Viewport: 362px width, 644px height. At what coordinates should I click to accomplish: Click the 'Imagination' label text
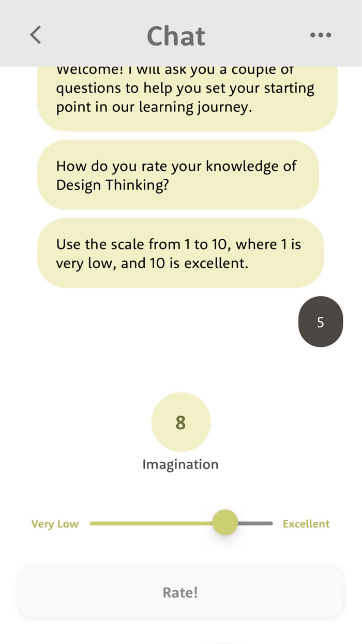(x=180, y=464)
